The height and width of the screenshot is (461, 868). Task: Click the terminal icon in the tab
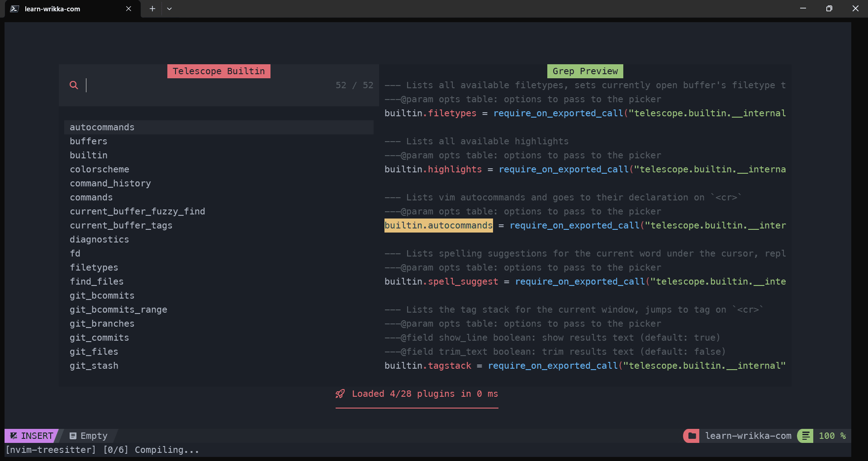click(14, 9)
